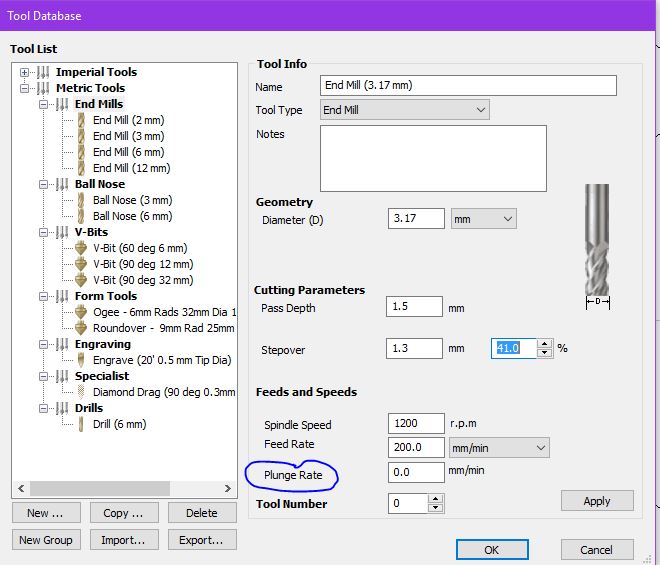
Task: Click the Roundover form tool icon
Action: point(81,328)
